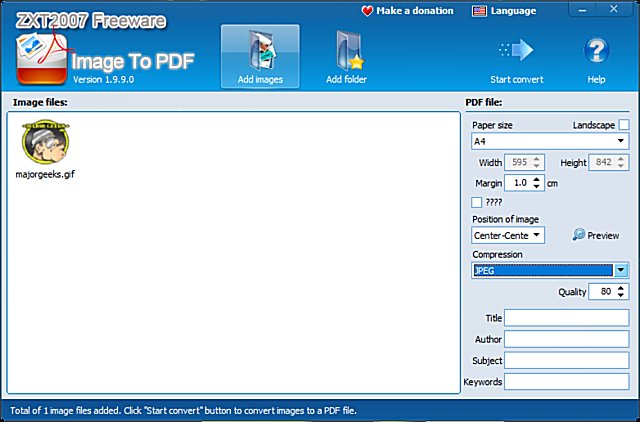Select the majorgeeks.gif thumbnail
The image size is (640, 422).
point(45,141)
